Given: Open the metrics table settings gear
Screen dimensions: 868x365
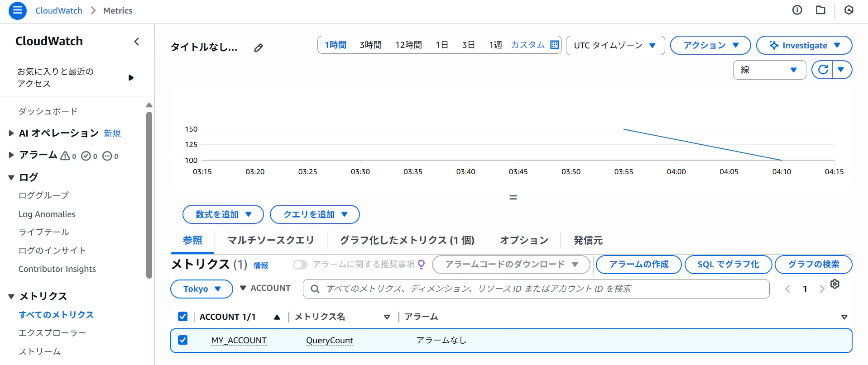Looking at the screenshot, I should click(835, 284).
